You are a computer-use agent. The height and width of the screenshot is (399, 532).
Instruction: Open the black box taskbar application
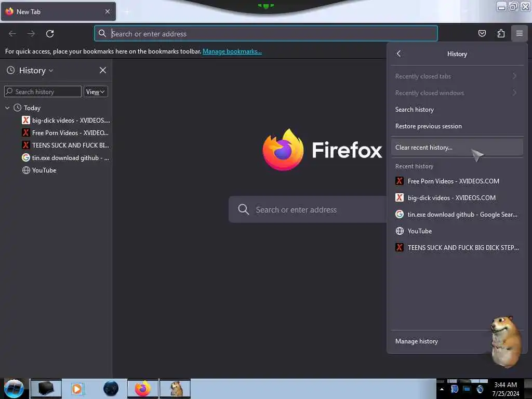[x=46, y=388]
